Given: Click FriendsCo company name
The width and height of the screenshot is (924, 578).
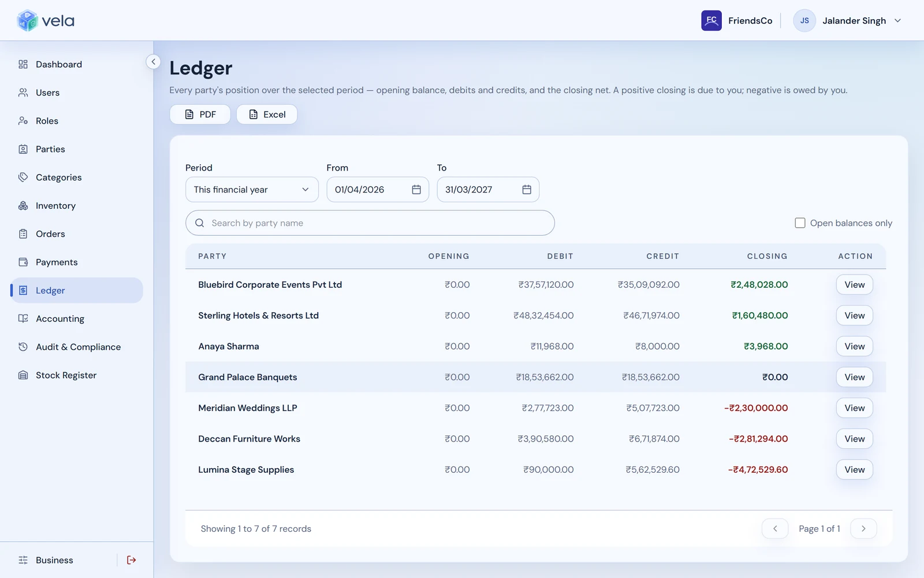Looking at the screenshot, I should (750, 21).
